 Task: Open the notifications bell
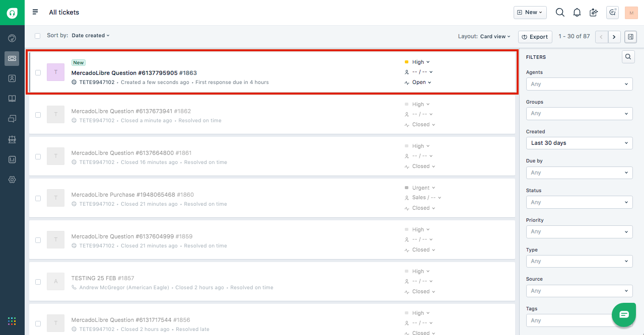[577, 13]
